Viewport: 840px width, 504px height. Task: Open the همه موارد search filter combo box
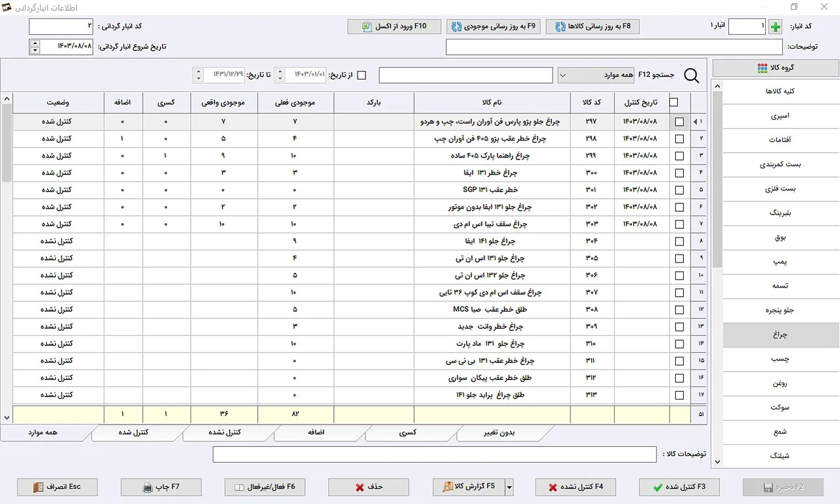(597, 75)
